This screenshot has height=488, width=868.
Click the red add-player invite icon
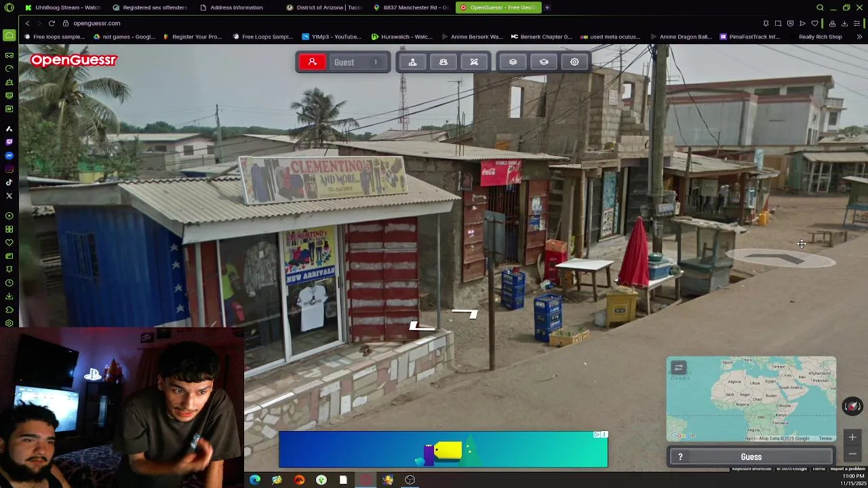(313, 62)
